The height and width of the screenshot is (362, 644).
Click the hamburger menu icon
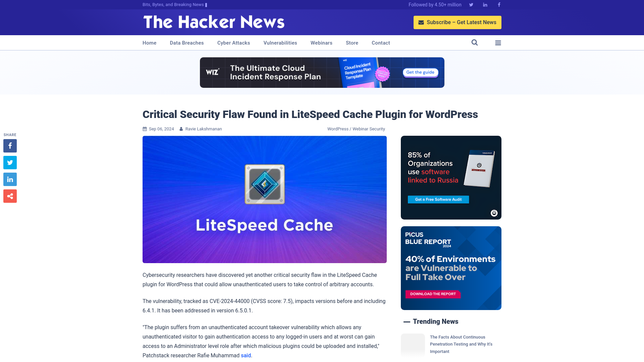[498, 43]
